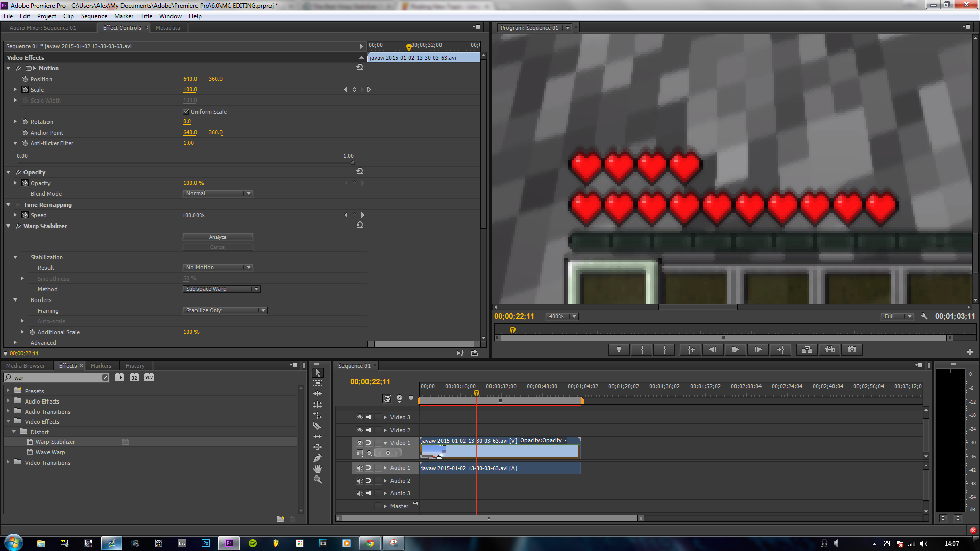Expand the Video Transitions folder
The width and height of the screenshot is (980, 551).
pyautogui.click(x=8, y=462)
